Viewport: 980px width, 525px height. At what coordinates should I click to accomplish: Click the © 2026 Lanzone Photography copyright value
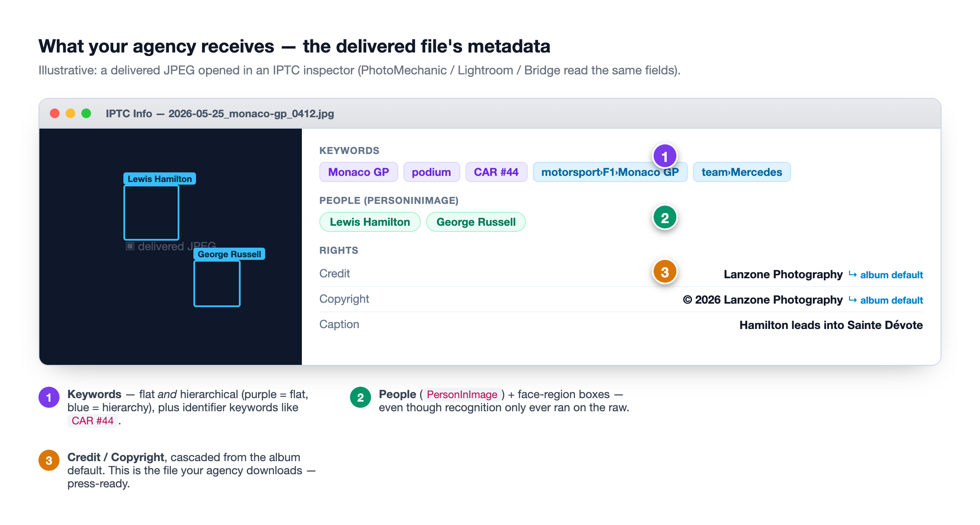763,300
